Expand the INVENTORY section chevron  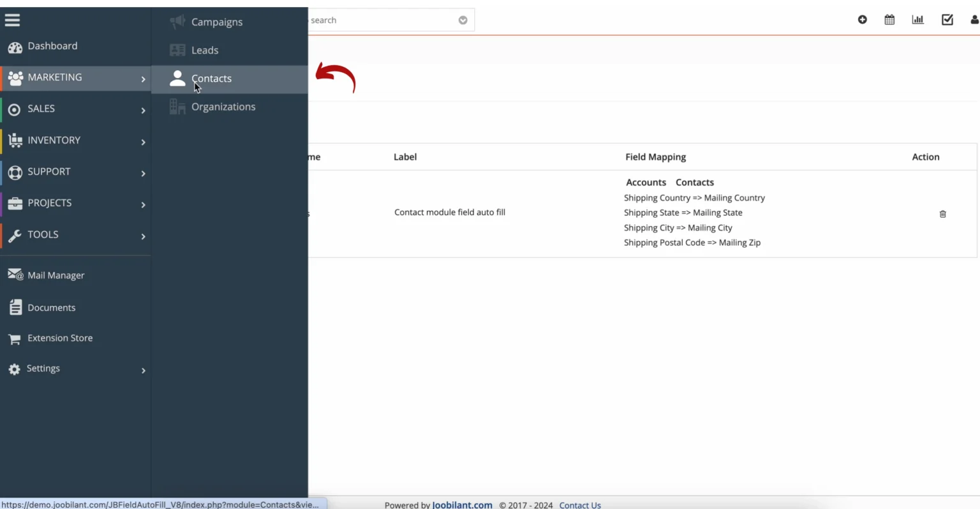tap(144, 142)
